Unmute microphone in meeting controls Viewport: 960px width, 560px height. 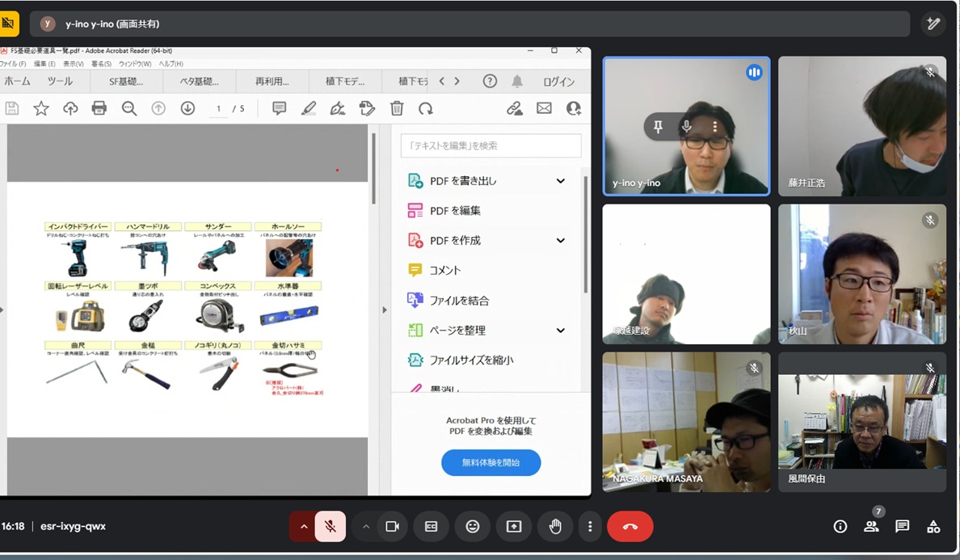pos(330,527)
